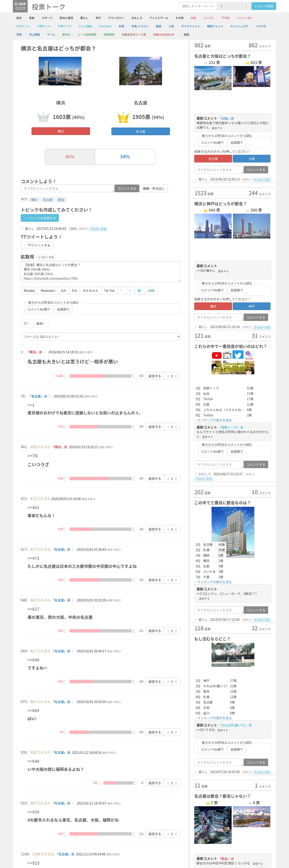Open the と and と menu on comment 1
Screen dimensions: 289x868
[x=172, y=376]
